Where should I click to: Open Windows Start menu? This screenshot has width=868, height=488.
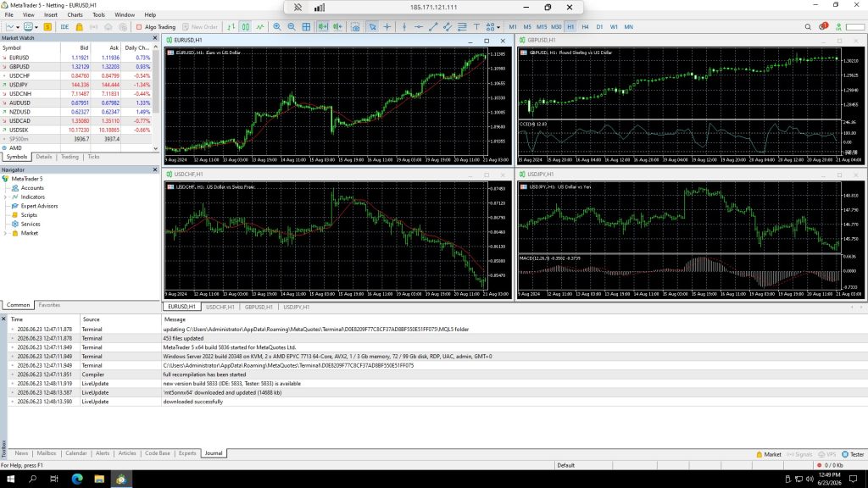[x=10, y=479]
